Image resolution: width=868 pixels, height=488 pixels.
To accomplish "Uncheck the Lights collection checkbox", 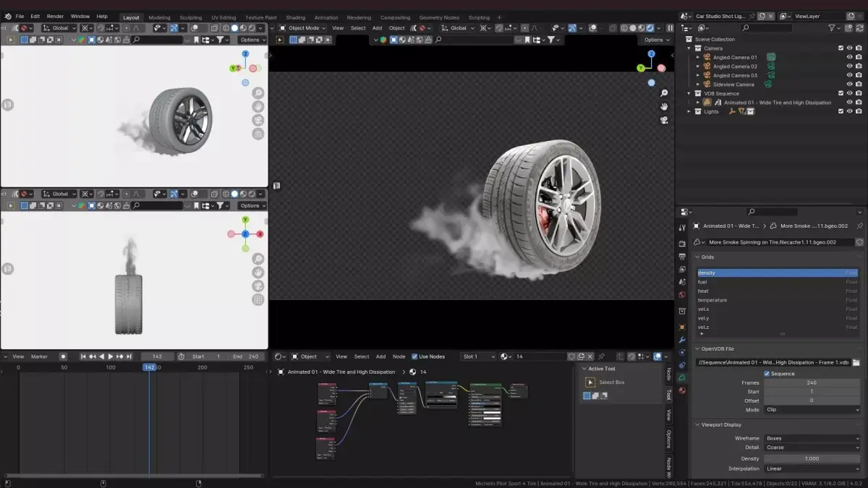I will [841, 111].
